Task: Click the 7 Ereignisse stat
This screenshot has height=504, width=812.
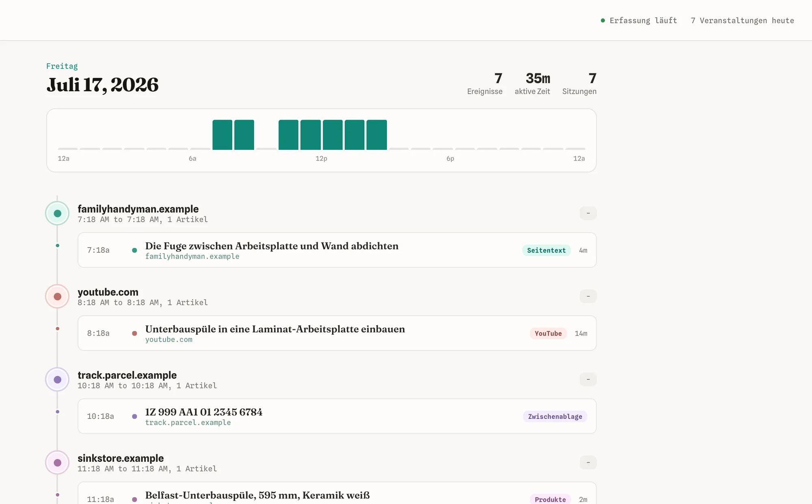Action: point(484,84)
